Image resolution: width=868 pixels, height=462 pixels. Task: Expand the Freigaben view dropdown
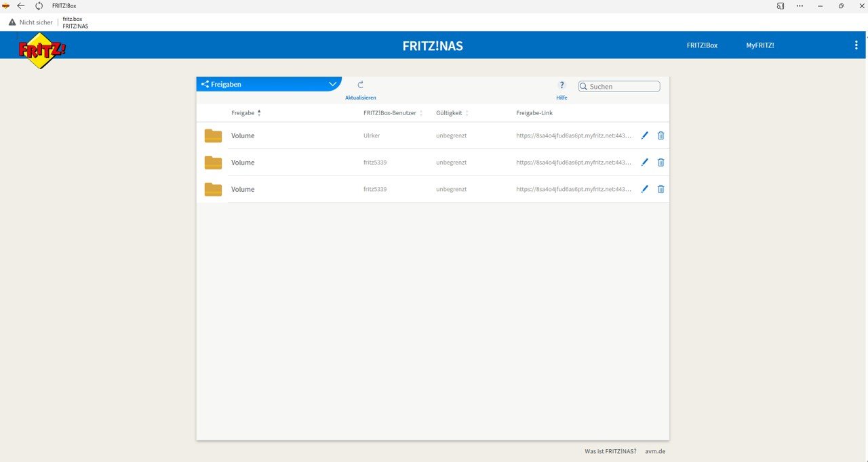(333, 85)
